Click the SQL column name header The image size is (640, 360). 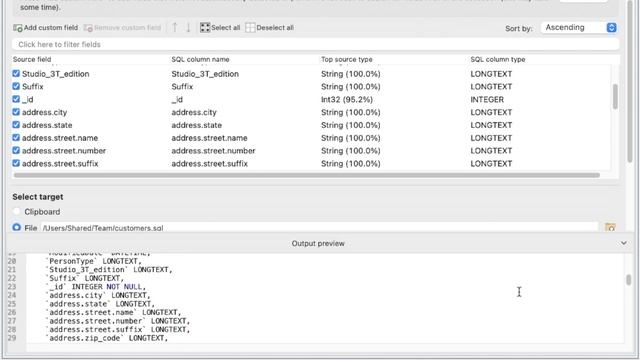point(200,59)
